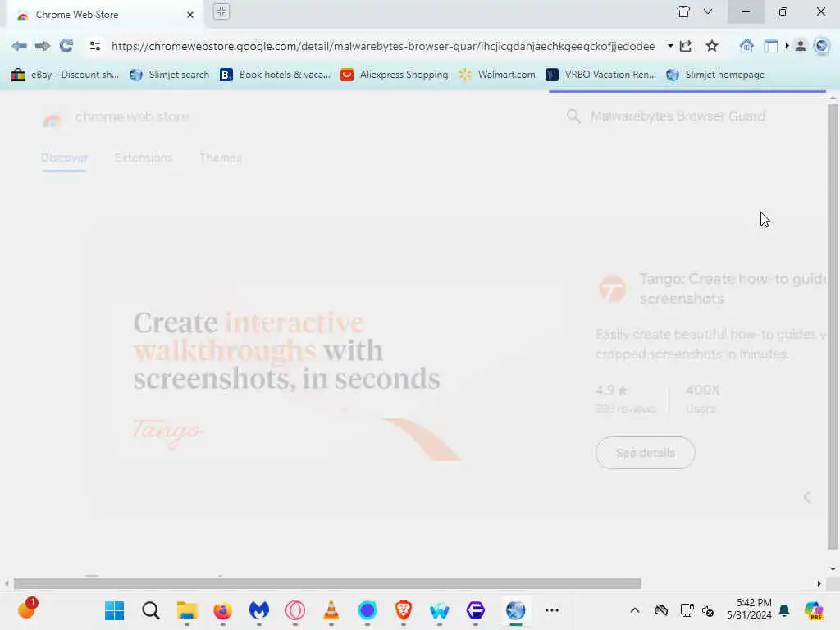The height and width of the screenshot is (630, 840).
Task: Launch Opera from the taskbar
Action: pos(295,610)
